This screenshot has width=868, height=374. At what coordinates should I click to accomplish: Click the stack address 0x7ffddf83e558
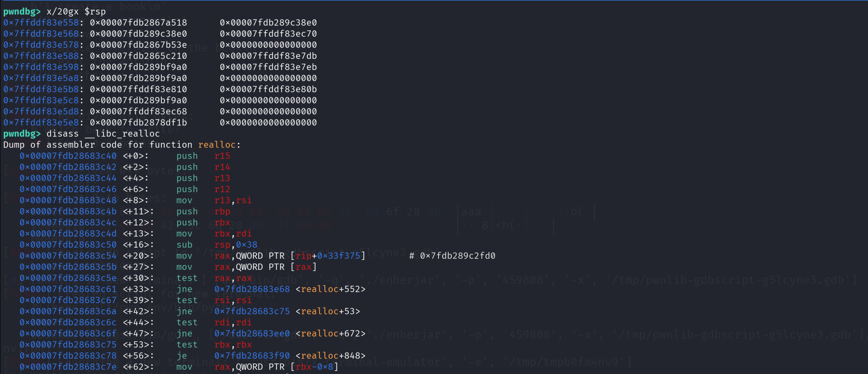(41, 23)
